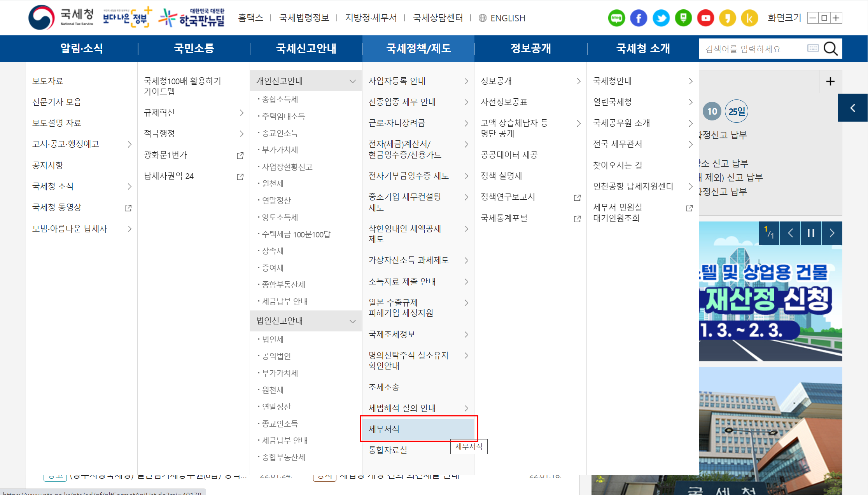This screenshot has height=495, width=868.
Task: Open the 정보공개 main menu
Action: click(x=530, y=49)
